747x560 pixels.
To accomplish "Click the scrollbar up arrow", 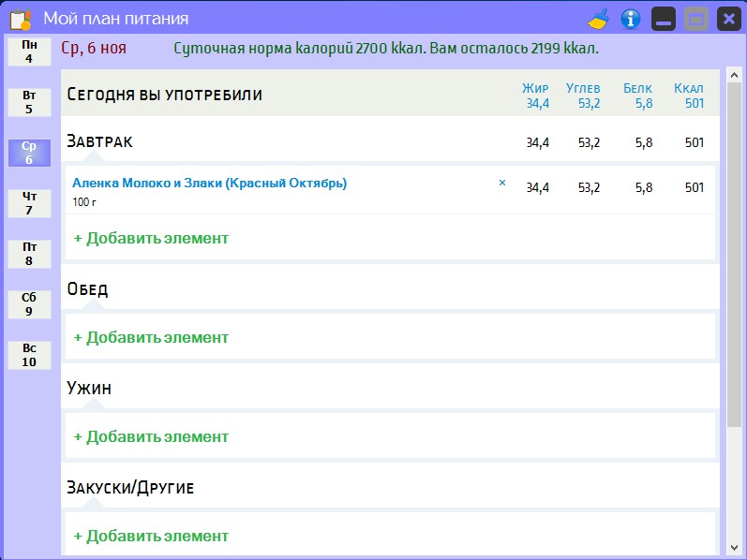I will pyautogui.click(x=734, y=75).
